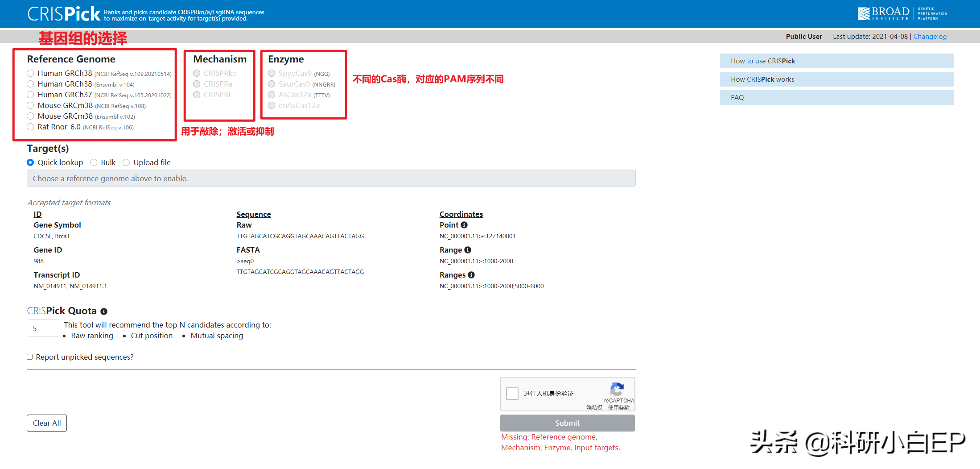This screenshot has width=980, height=469.
Task: Select the CRISPRi mechanism
Action: coord(197,95)
